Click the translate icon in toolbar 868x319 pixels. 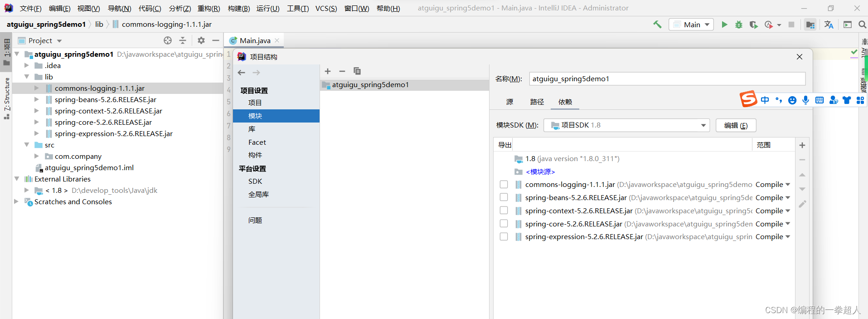click(x=829, y=25)
